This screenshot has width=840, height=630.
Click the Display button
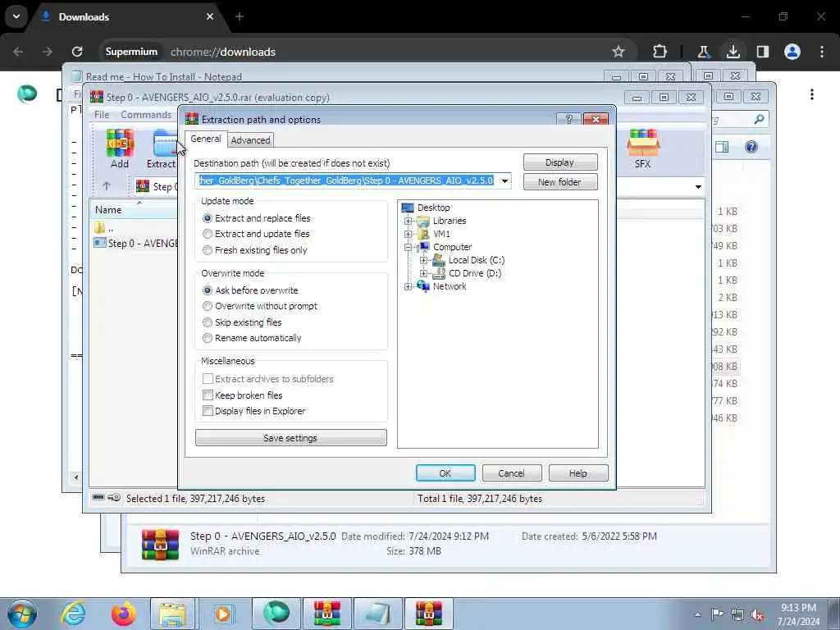(x=559, y=162)
